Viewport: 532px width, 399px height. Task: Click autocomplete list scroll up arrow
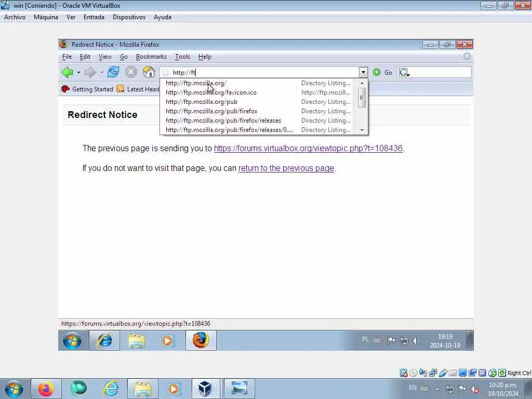(362, 83)
